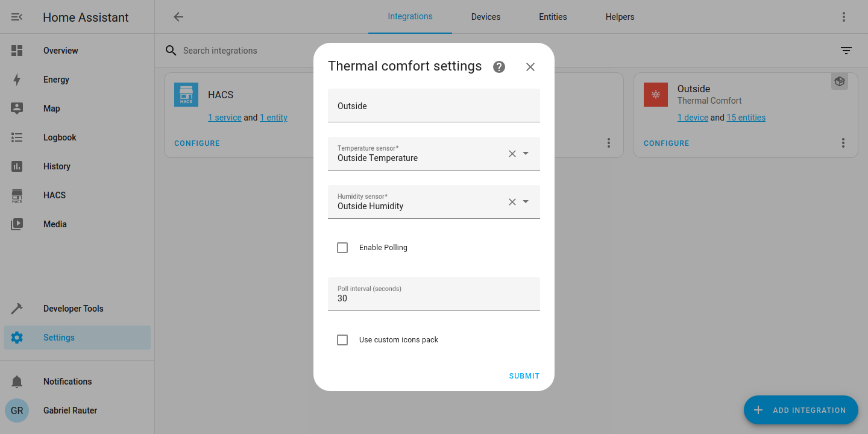The height and width of the screenshot is (434, 868).
Task: Click the Settings gear icon
Action: point(17,338)
